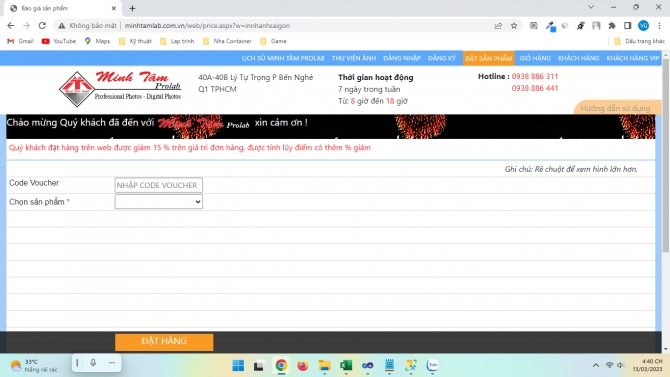Open the extensions puzzle icon
The height and width of the screenshot is (377, 670).
tap(612, 26)
